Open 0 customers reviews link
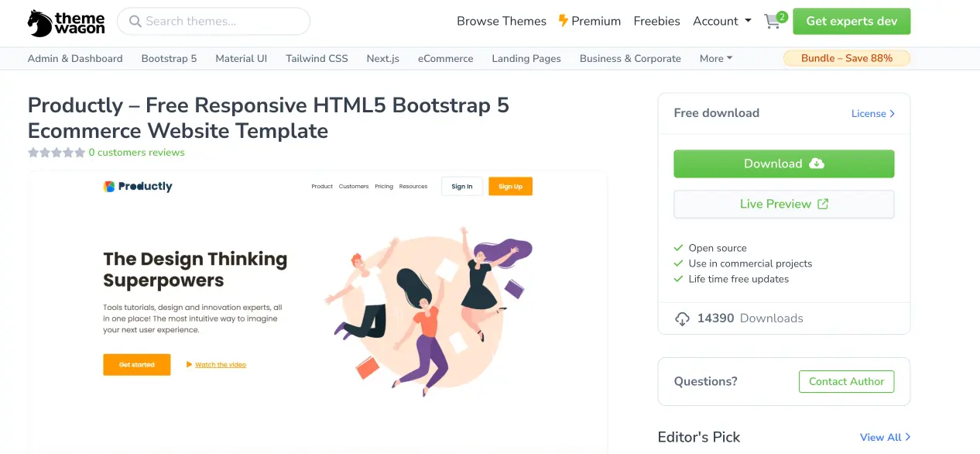 coord(137,153)
